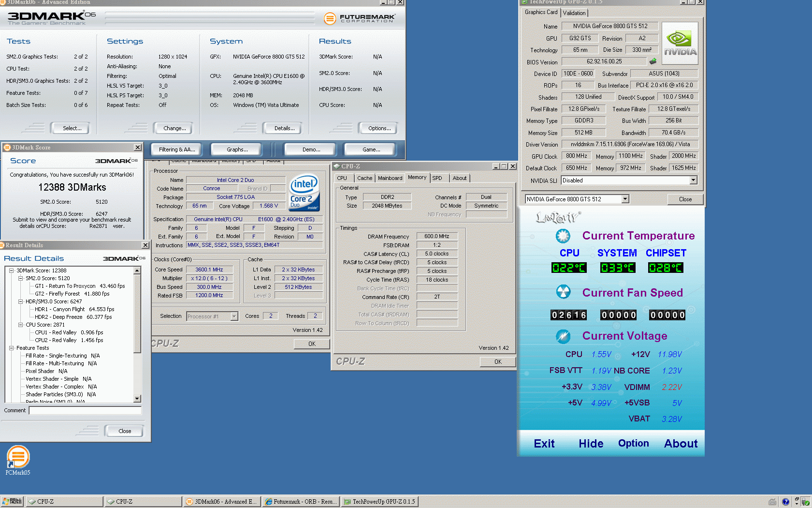Screen dimensions: 812x508
Task: Click OK in CPU-Z processor window
Action: (312, 344)
